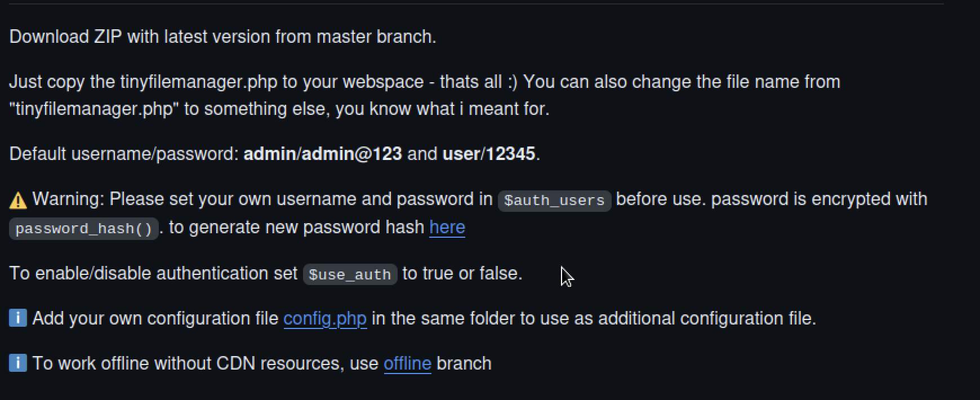Click the bold admin@123 default password text
This screenshot has height=400, width=980.
click(x=351, y=154)
